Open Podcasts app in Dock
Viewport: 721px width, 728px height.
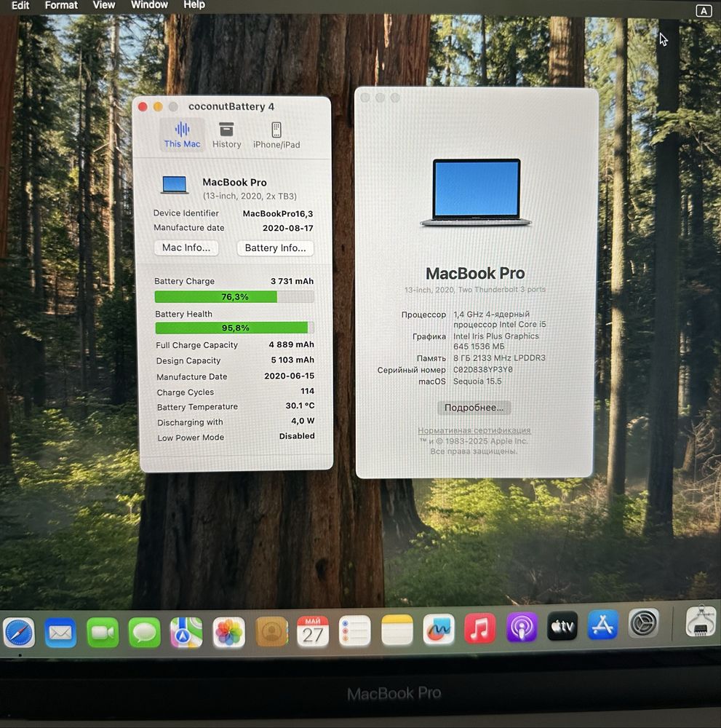pos(522,628)
